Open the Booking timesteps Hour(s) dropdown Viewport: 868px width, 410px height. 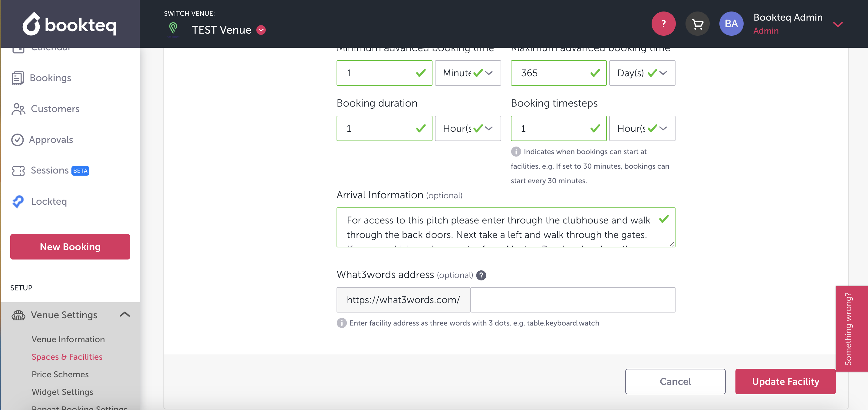[x=642, y=128]
